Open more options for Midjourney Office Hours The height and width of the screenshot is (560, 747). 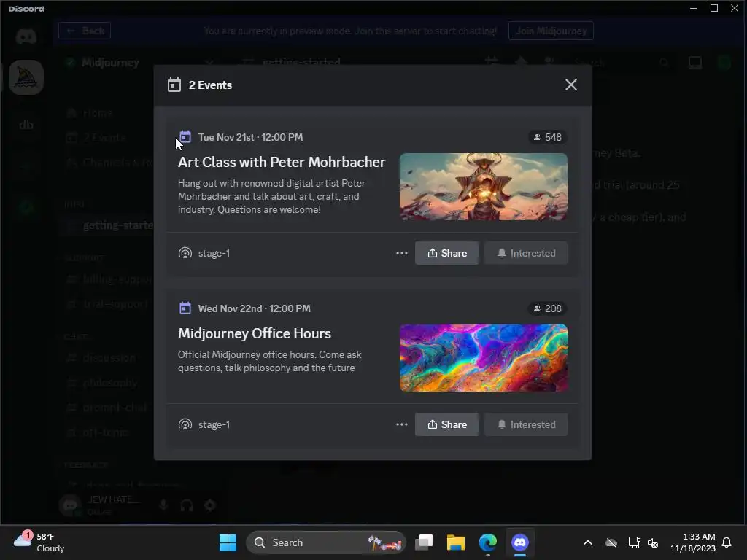pyautogui.click(x=402, y=424)
